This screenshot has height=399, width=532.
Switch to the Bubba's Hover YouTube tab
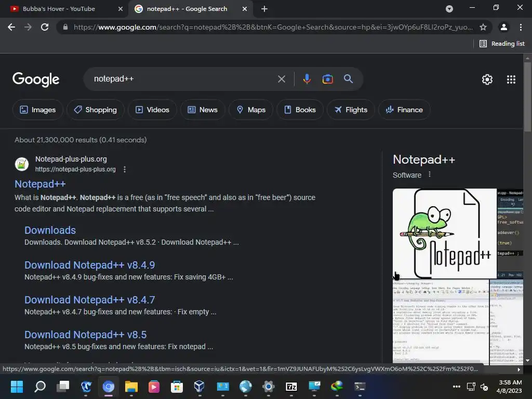coord(59,9)
